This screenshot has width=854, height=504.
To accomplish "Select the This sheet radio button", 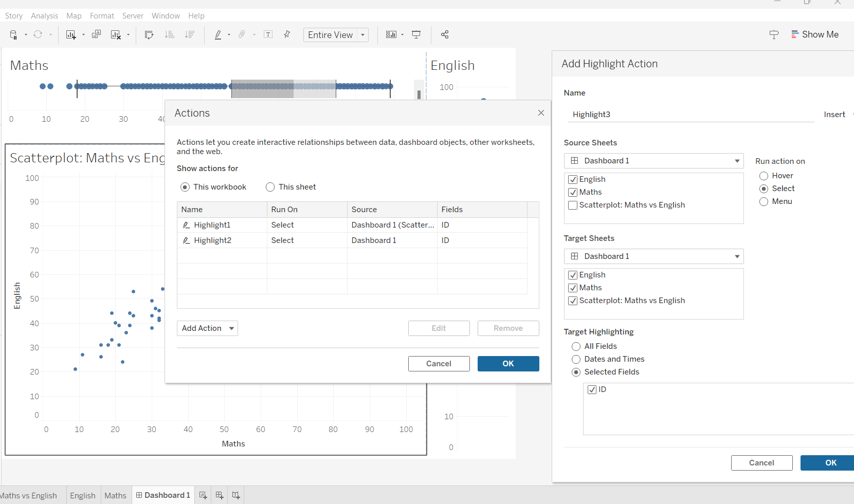I will 270,187.
